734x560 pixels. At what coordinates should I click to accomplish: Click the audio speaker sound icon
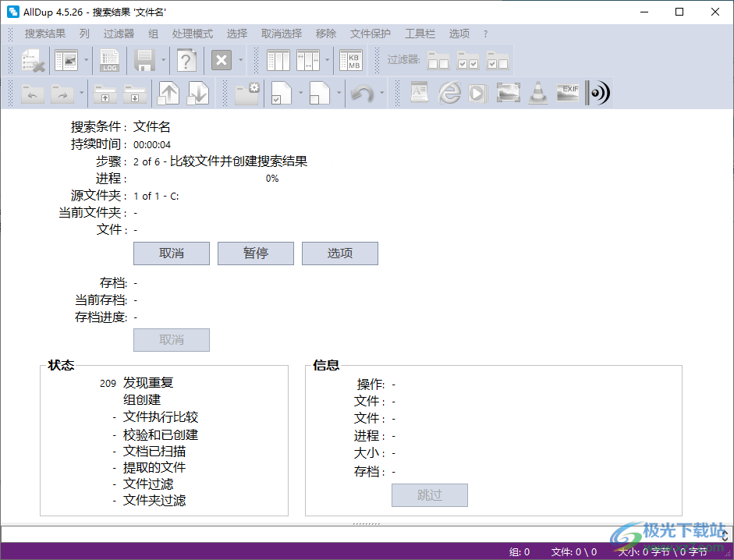click(598, 93)
